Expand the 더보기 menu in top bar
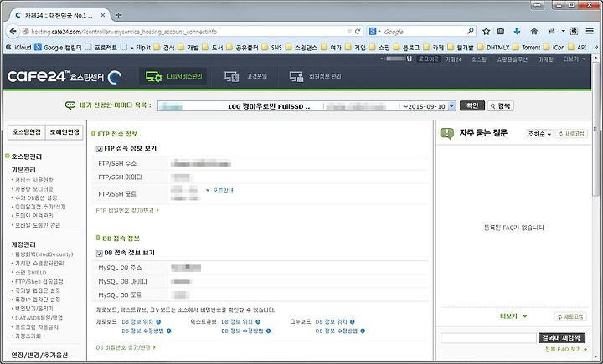 (x=575, y=59)
